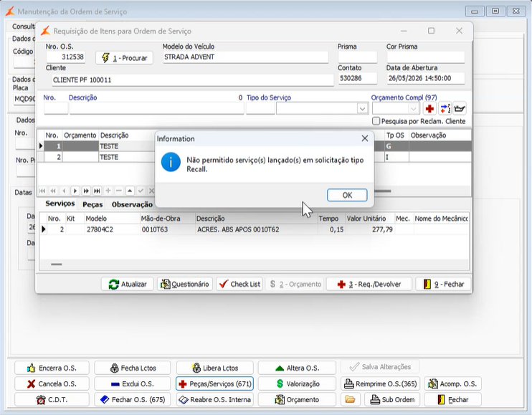Click the blue-red plus arrows icon
Screen dimensions: 532x415
[x=445, y=109]
